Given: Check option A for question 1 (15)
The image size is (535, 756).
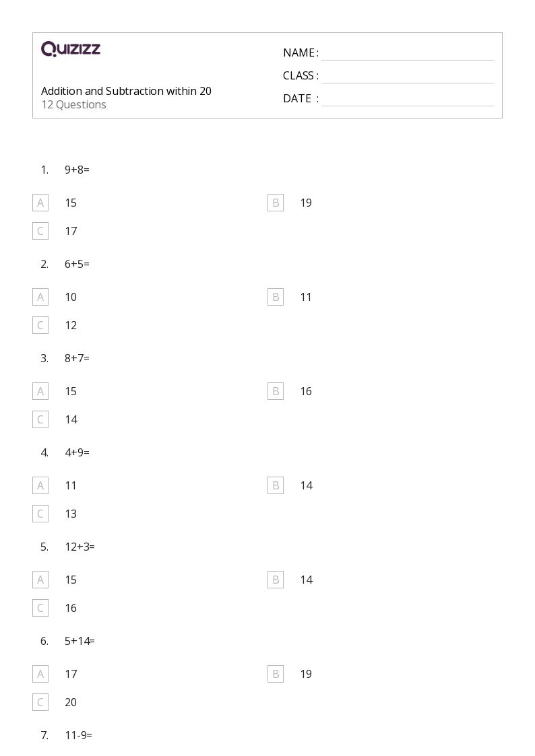Looking at the screenshot, I should point(40,203).
